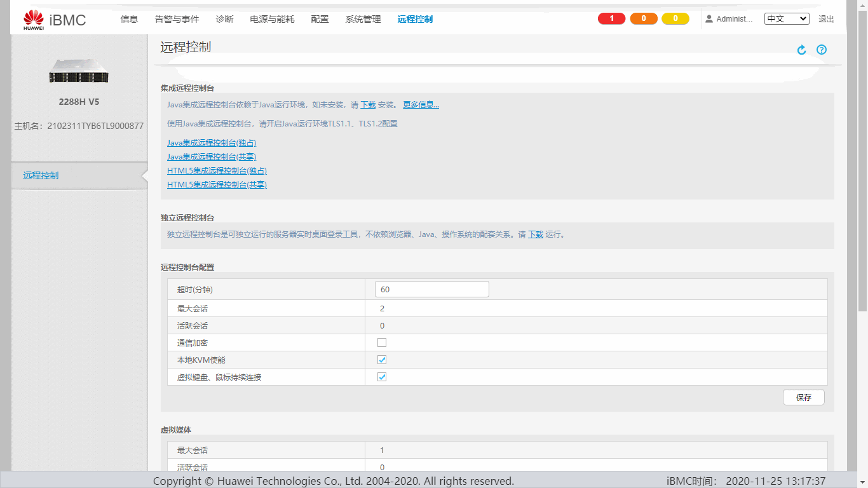Open HTML5集成远程控制台(独占) link
This screenshot has height=488, width=868.
(x=217, y=171)
